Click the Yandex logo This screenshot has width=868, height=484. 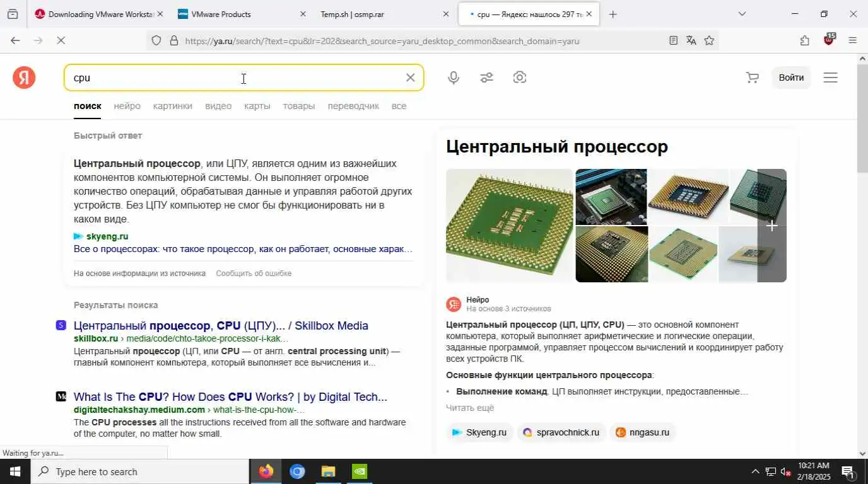tap(24, 78)
